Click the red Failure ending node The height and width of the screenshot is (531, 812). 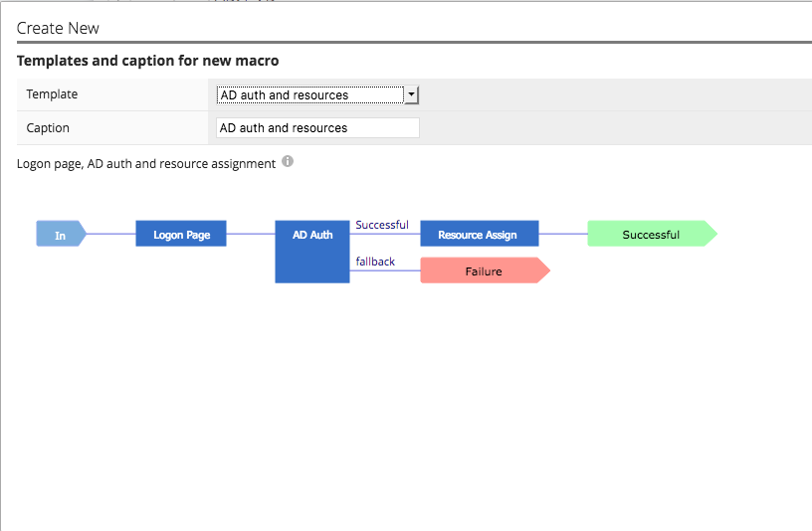click(485, 270)
